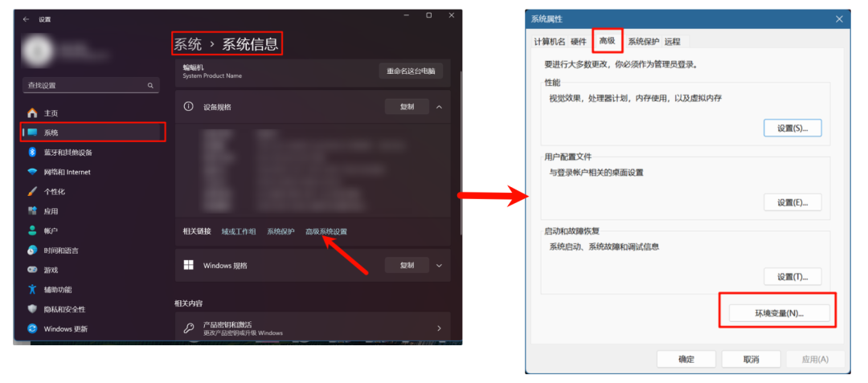Switch to 系统保护 tab in 系统属性

(643, 42)
